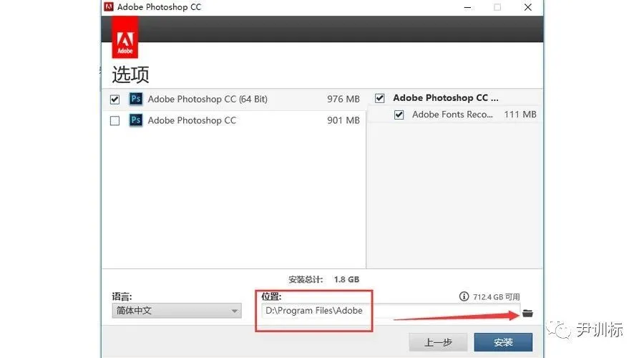Check the Adobe Photoshop CC (64 Bit) checkbox
This screenshot has height=358, width=644.
point(115,100)
